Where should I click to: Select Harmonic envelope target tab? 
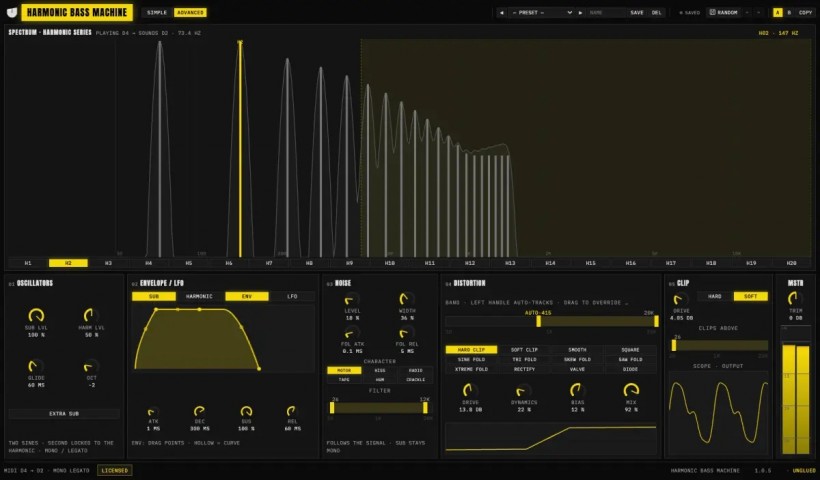pos(199,296)
